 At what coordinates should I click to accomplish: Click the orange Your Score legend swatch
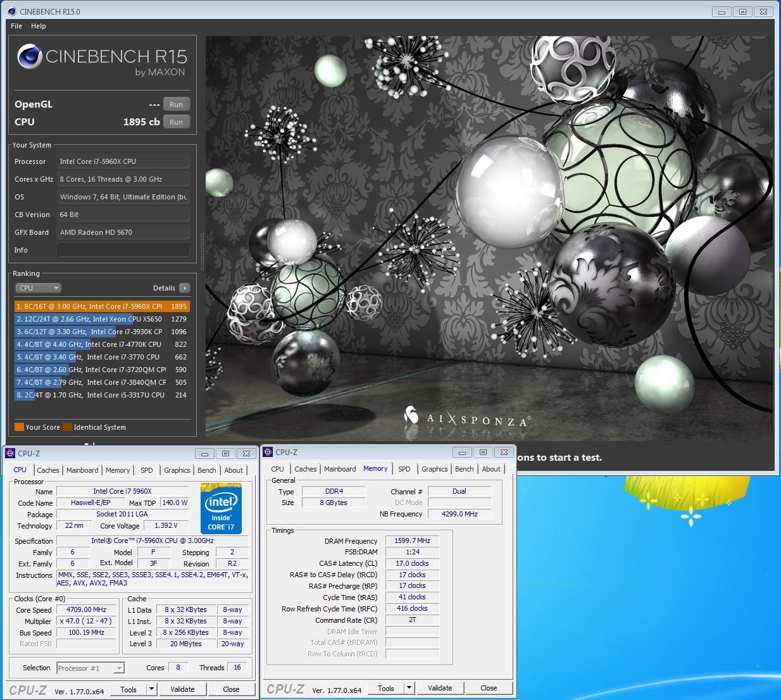coord(19,427)
